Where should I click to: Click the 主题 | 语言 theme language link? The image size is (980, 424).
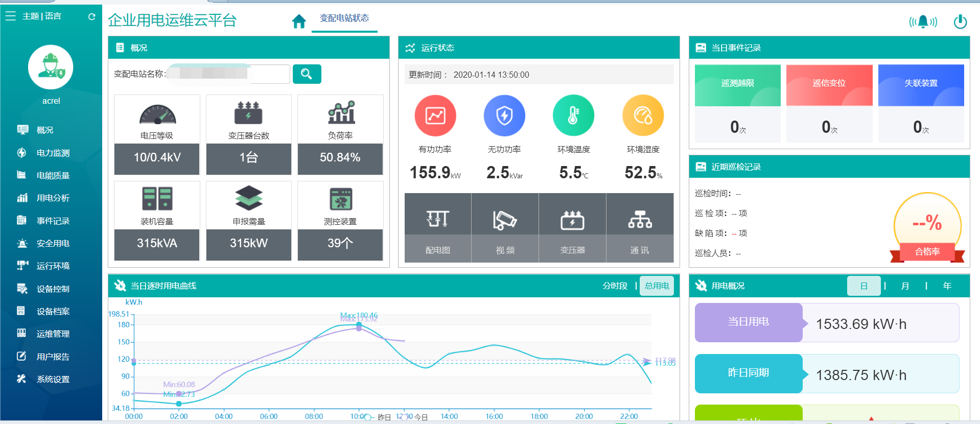[x=42, y=16]
